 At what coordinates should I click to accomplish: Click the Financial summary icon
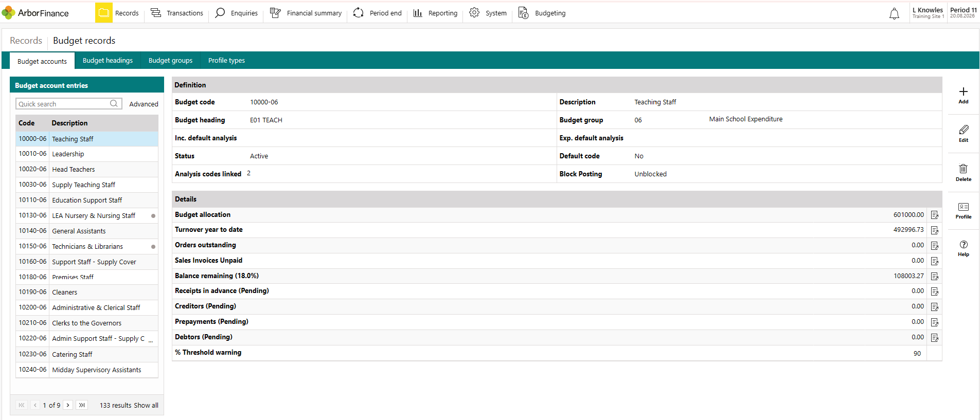[x=275, y=13]
